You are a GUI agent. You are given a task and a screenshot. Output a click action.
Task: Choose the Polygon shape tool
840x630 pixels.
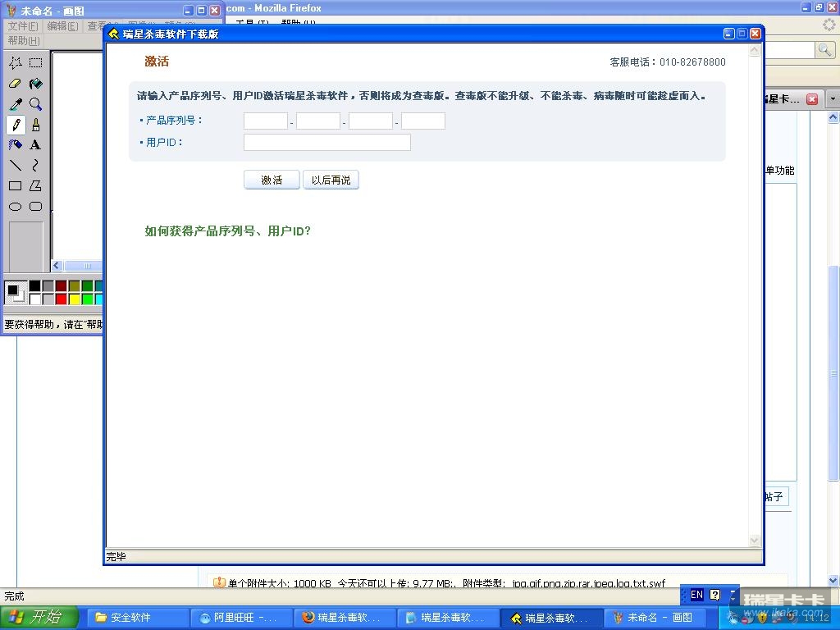click(35, 186)
